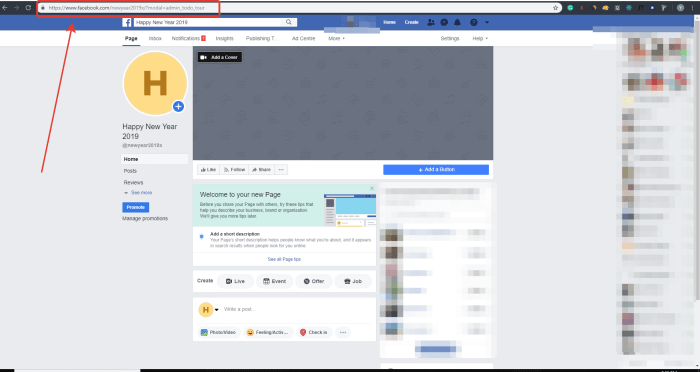Open the post-as identity dropdown arrow
The height and width of the screenshot is (372, 700).
coord(217,310)
